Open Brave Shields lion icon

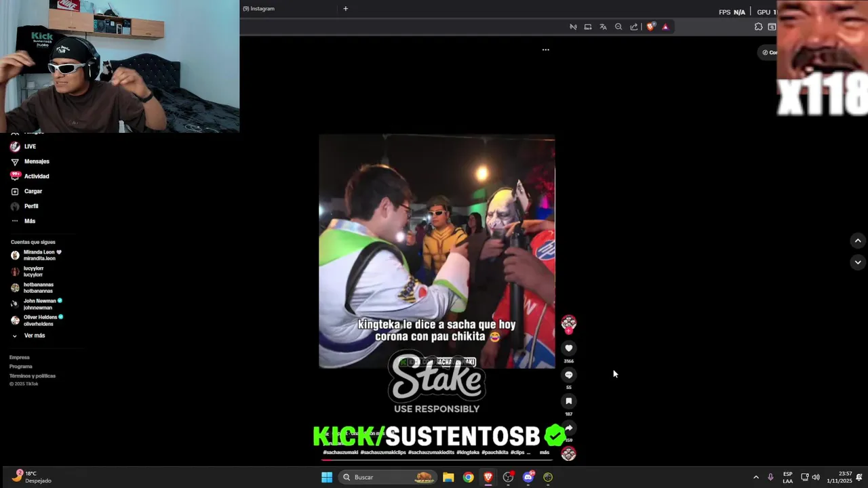pos(651,27)
